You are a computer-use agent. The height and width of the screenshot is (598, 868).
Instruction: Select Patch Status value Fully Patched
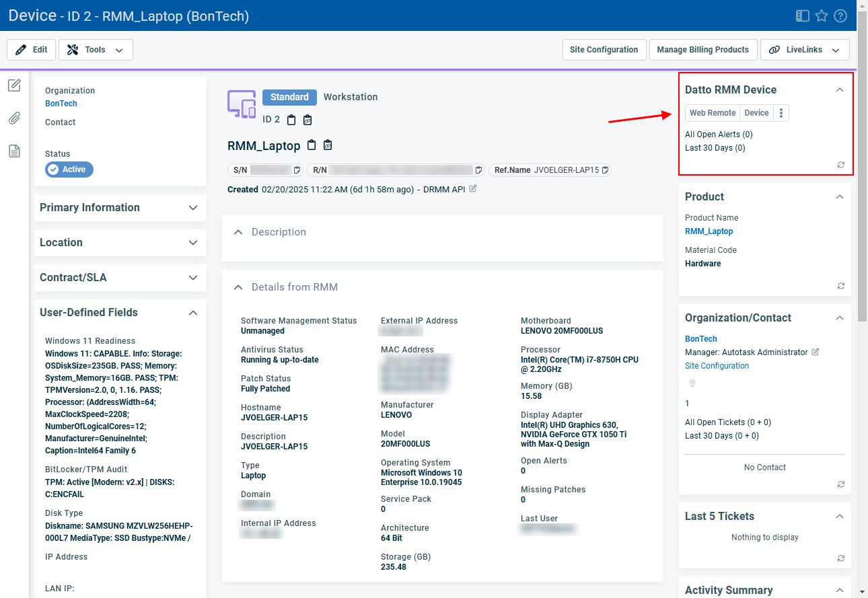(x=265, y=389)
